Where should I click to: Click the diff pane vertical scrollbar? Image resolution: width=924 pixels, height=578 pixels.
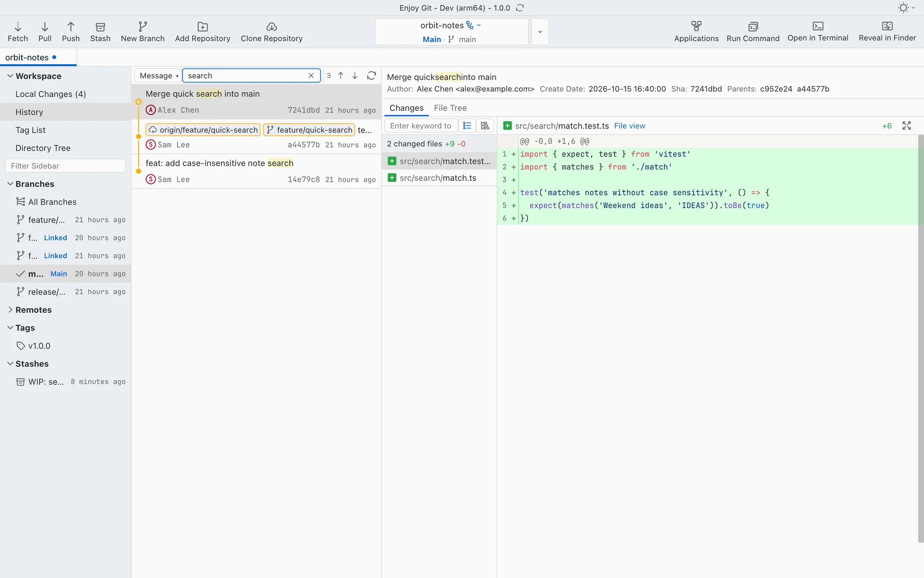(921, 338)
